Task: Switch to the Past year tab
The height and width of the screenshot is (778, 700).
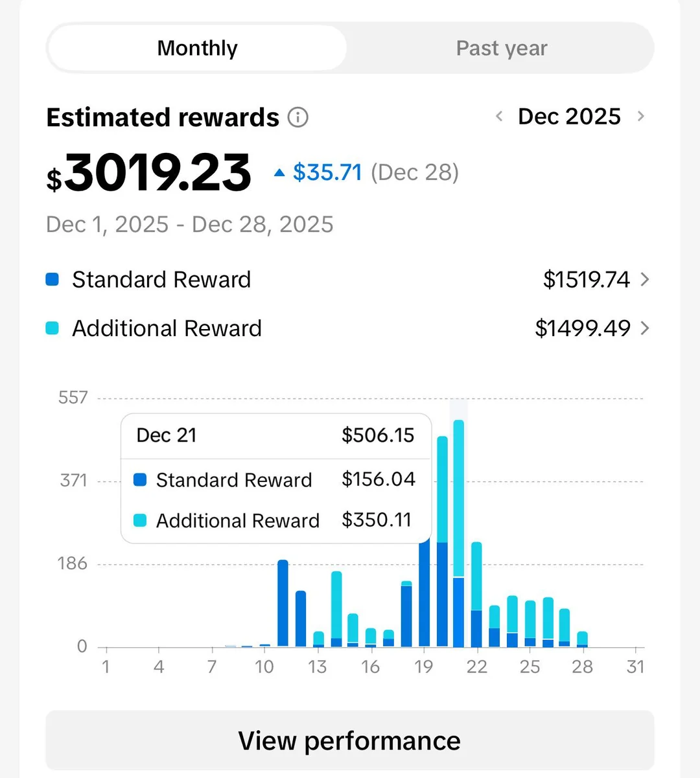Action: click(x=502, y=49)
